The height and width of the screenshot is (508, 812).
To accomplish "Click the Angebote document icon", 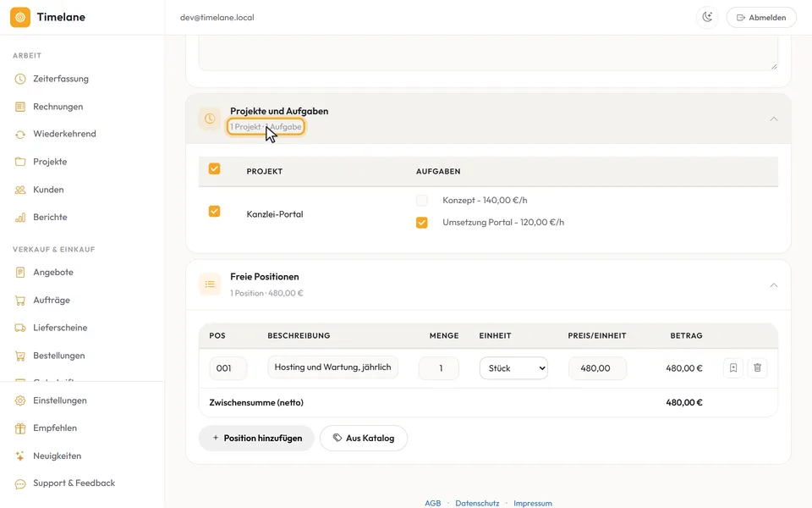I will [20, 272].
